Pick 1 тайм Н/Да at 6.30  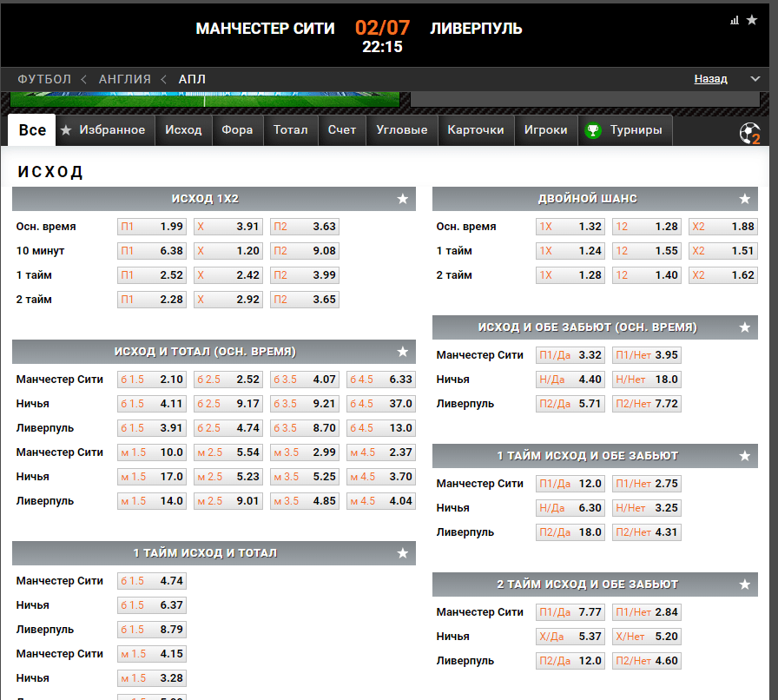tap(570, 508)
